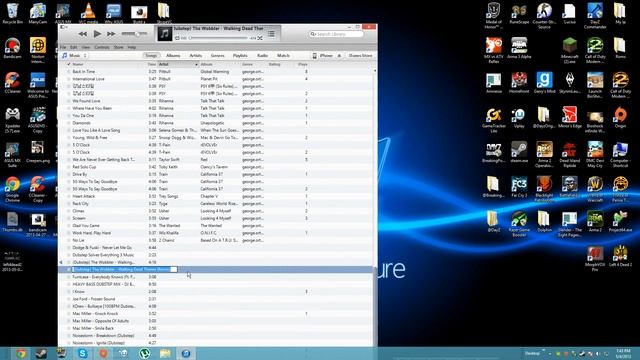Open the Garry's Mod desktop icon
The width and height of the screenshot is (640, 360).
pos(544,83)
